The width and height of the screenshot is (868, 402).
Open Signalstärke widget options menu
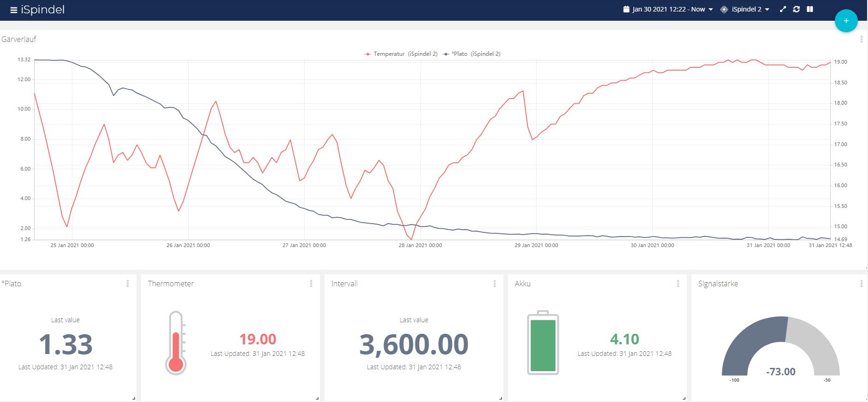tap(861, 284)
